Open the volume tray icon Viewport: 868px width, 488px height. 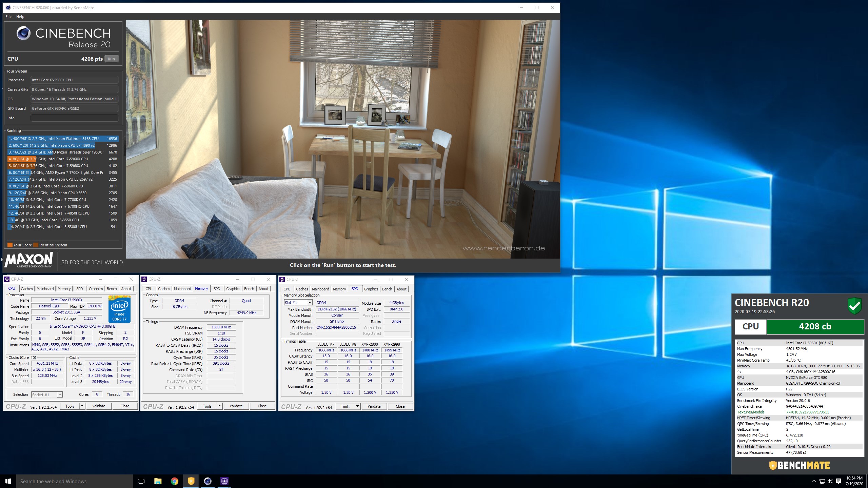[x=830, y=481]
